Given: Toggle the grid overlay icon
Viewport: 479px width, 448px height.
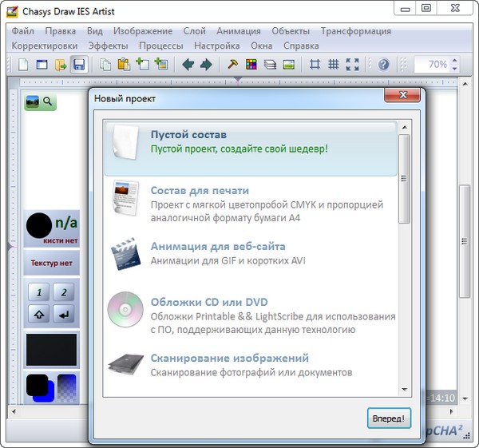Looking at the screenshot, I should tap(334, 65).
